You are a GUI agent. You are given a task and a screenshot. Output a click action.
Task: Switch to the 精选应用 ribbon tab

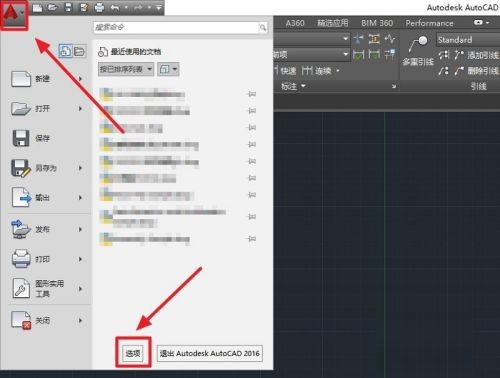(333, 23)
